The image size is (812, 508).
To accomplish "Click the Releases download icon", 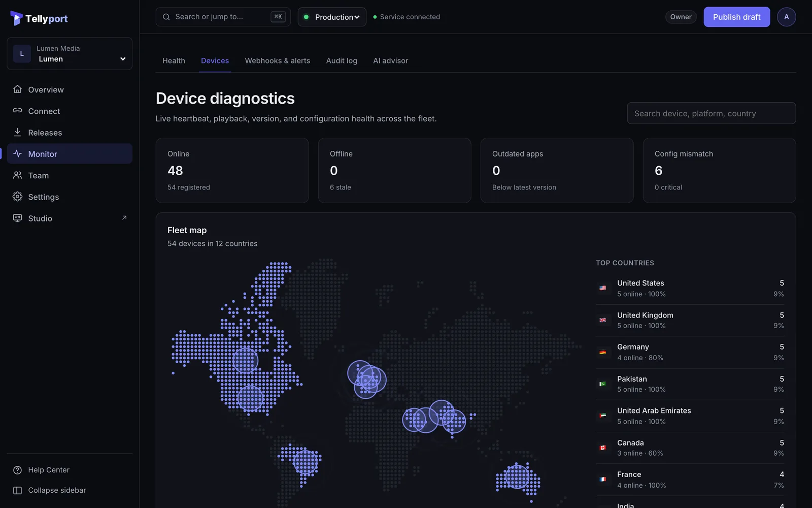I will (18, 132).
